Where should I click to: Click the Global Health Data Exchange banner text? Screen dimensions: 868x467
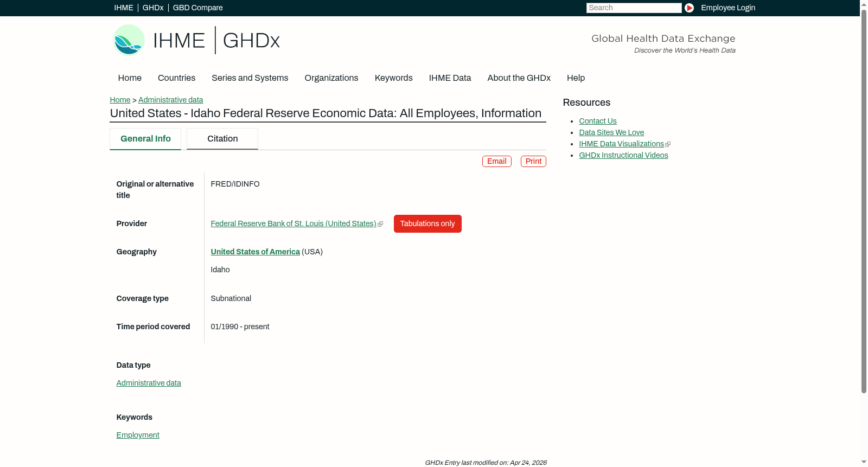pyautogui.click(x=663, y=39)
